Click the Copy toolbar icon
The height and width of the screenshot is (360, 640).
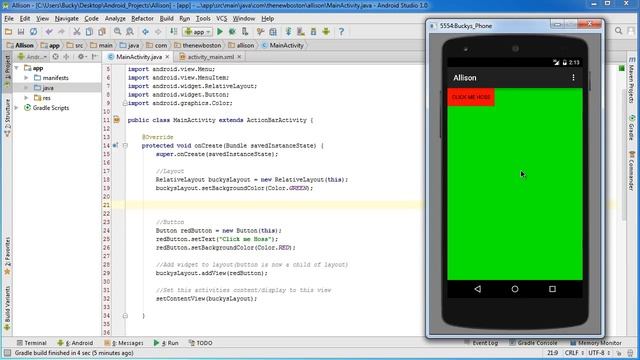(x=89, y=31)
